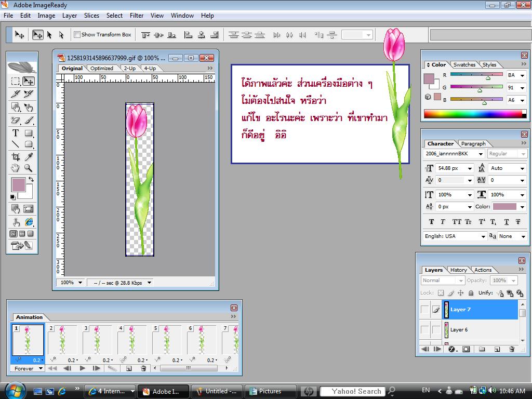Duplicate the current animation frame
Viewport: 532px width, 399px height.
tap(129, 368)
